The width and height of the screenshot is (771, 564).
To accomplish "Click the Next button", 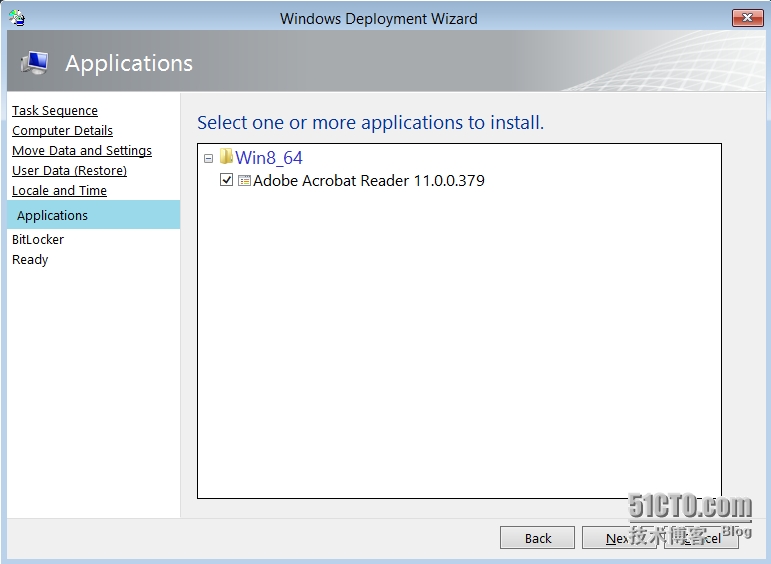I will pos(619,538).
